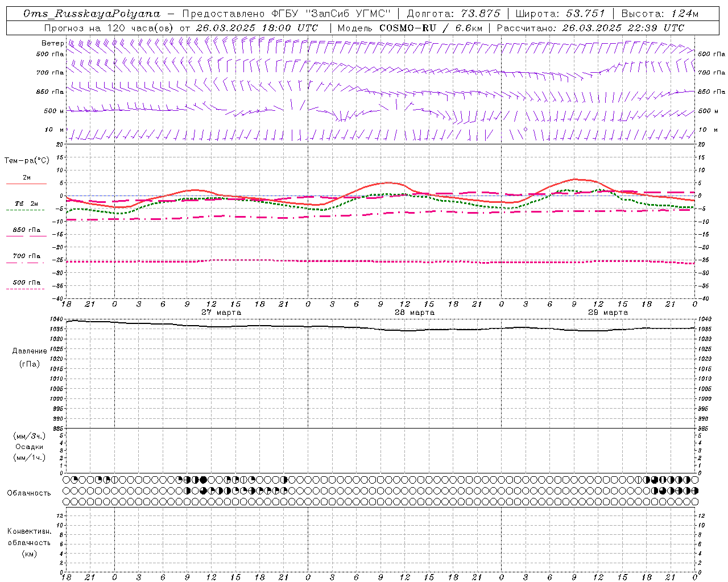Click the station name Oms_RusskayaPolyana in the header
Viewport: 728px width, 582px height.
92,14
